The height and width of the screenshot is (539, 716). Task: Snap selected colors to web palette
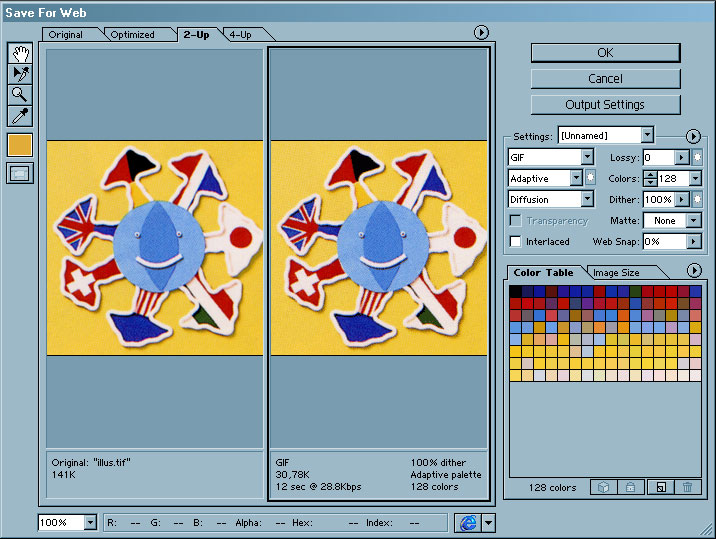(604, 487)
